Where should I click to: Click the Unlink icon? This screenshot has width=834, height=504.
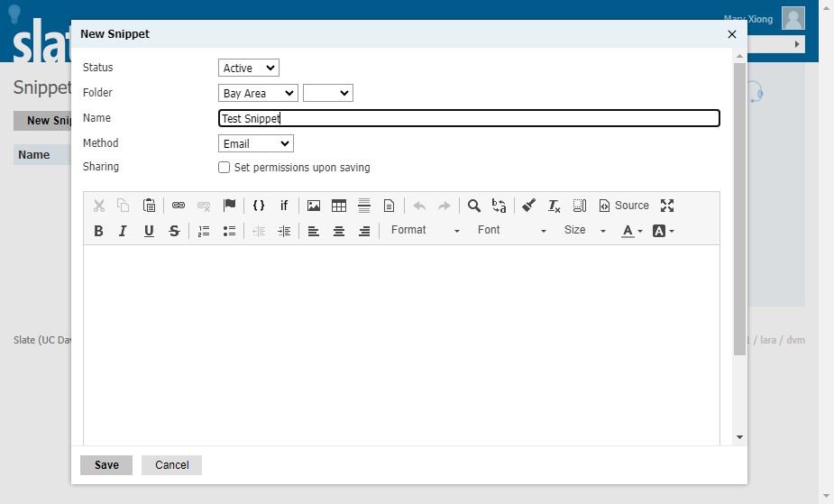click(204, 206)
